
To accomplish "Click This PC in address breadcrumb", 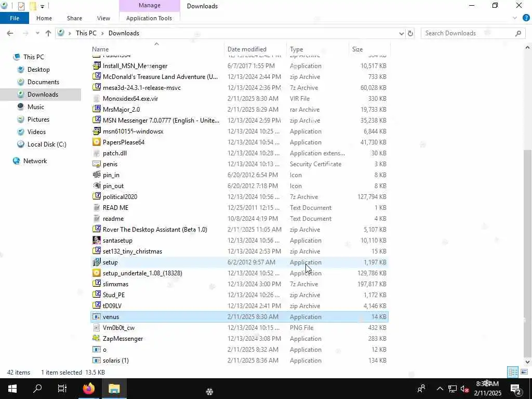I will [86, 33].
